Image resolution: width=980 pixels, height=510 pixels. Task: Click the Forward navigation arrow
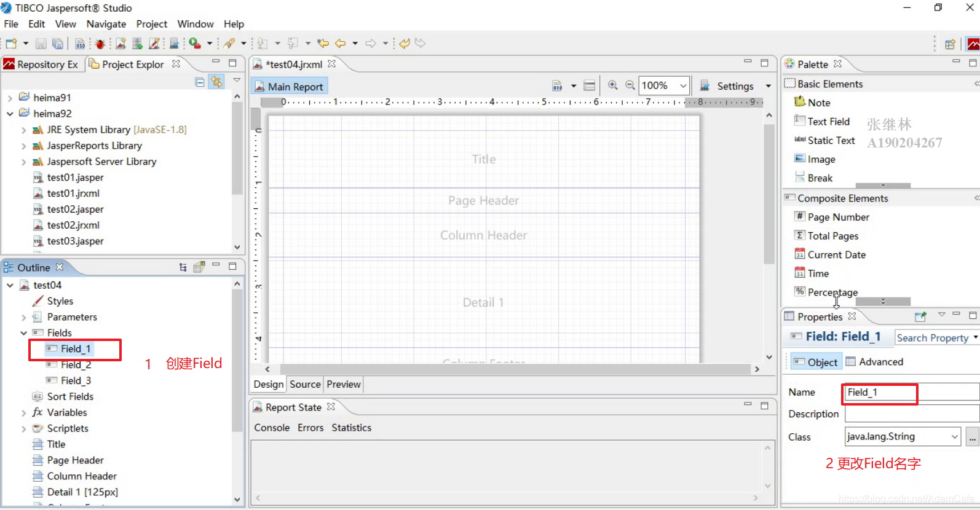tap(371, 44)
